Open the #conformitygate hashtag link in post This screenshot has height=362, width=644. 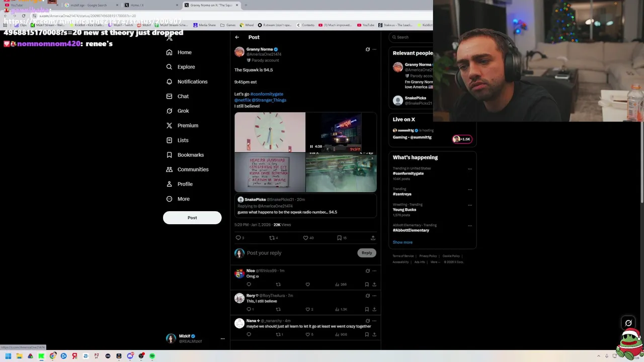click(267, 94)
